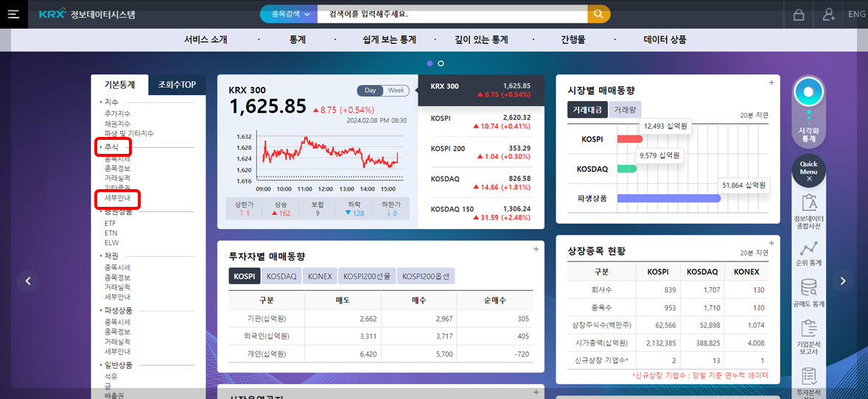Screen dimensions: 868x399
Task: Select the KOSPI 2,620.32 index row
Action: tap(481, 121)
